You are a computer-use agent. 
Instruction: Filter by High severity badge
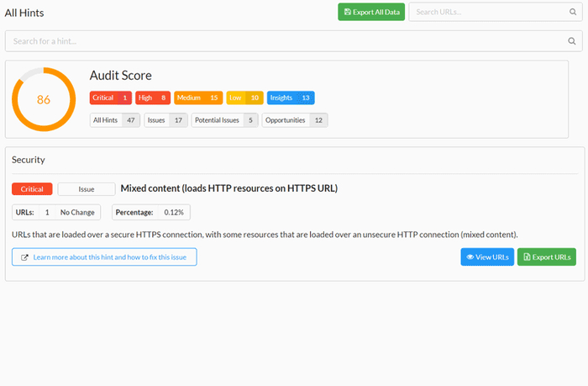153,98
